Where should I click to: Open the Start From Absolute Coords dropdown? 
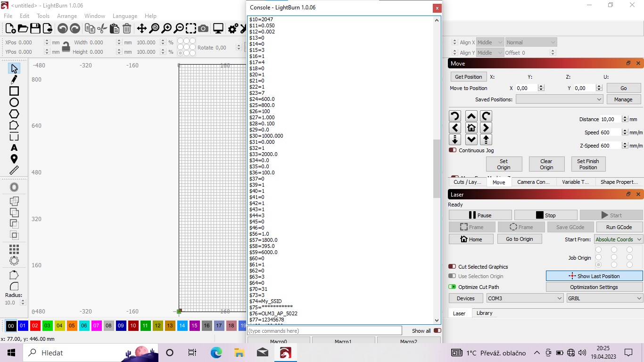pos(618,239)
